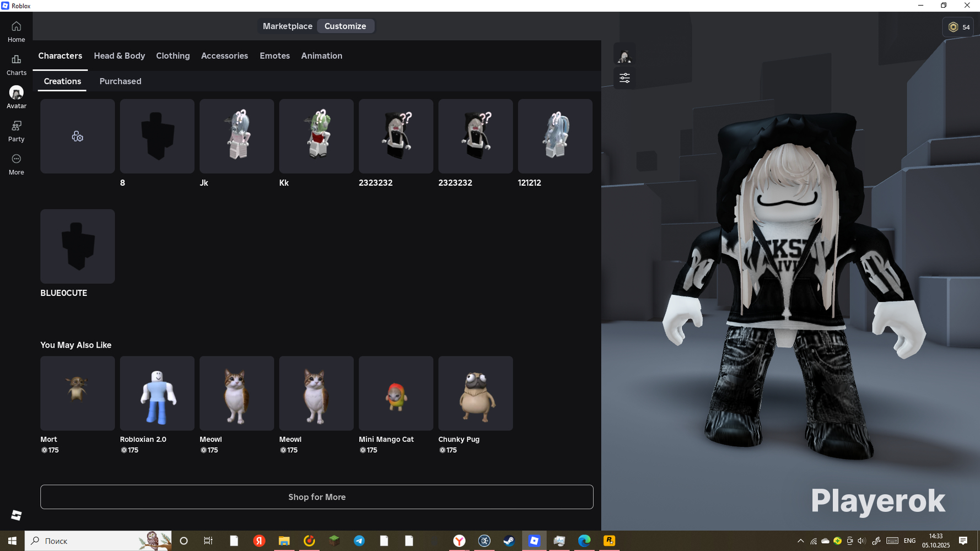This screenshot has height=551, width=980.
Task: Open Microsoft Edge from the taskbar
Action: pyautogui.click(x=584, y=541)
